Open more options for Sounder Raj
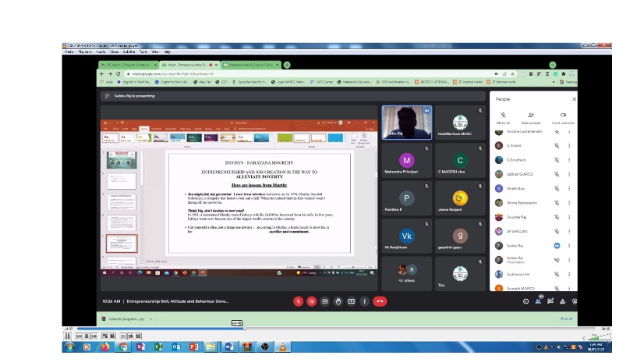644x363 pixels. click(x=569, y=217)
